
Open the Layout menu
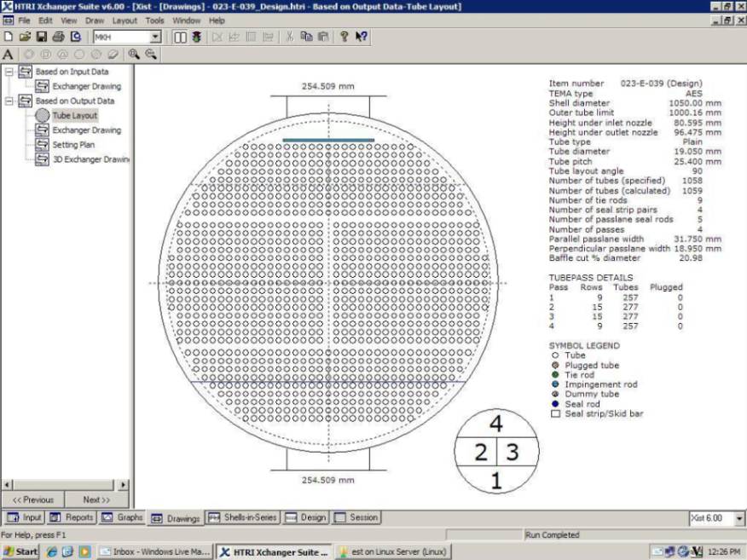(x=124, y=20)
